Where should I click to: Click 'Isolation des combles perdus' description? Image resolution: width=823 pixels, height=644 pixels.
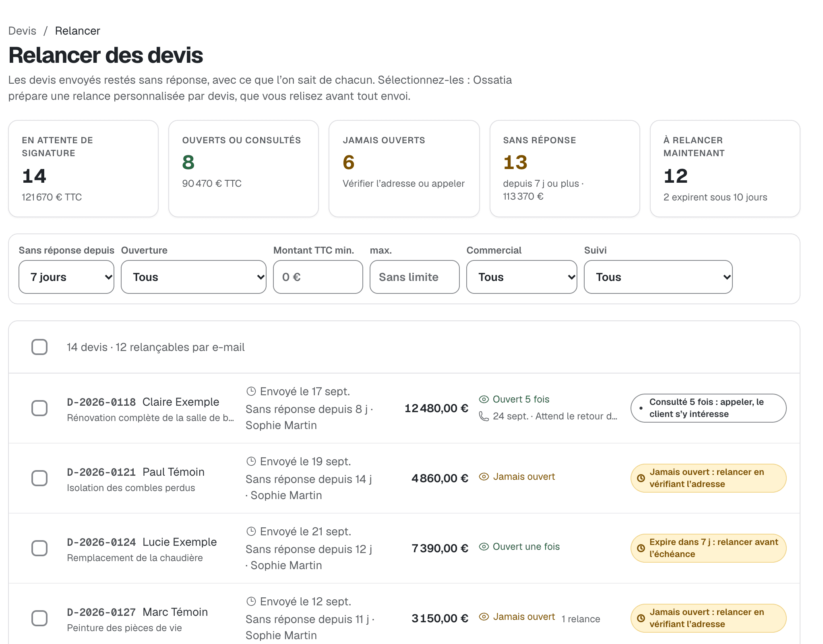(131, 488)
